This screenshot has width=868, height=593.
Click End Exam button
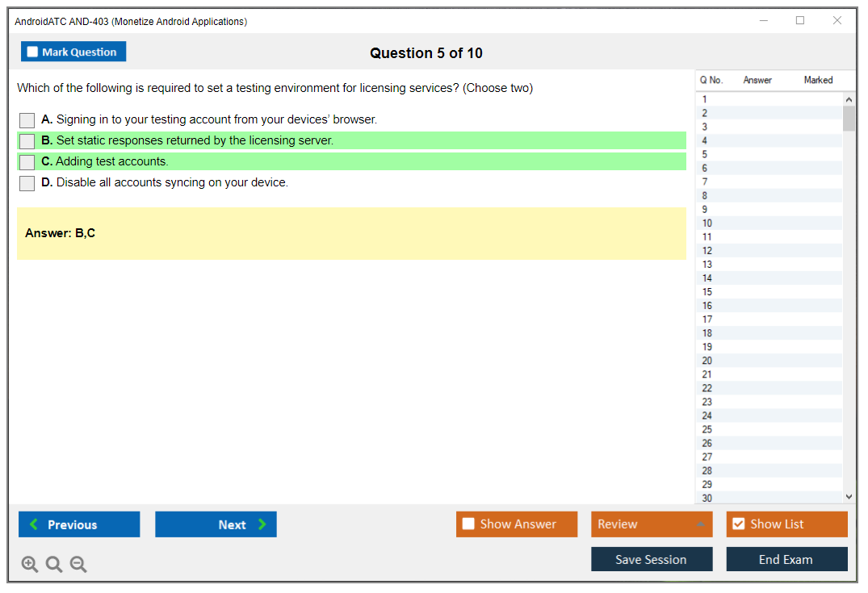pyautogui.click(x=786, y=559)
